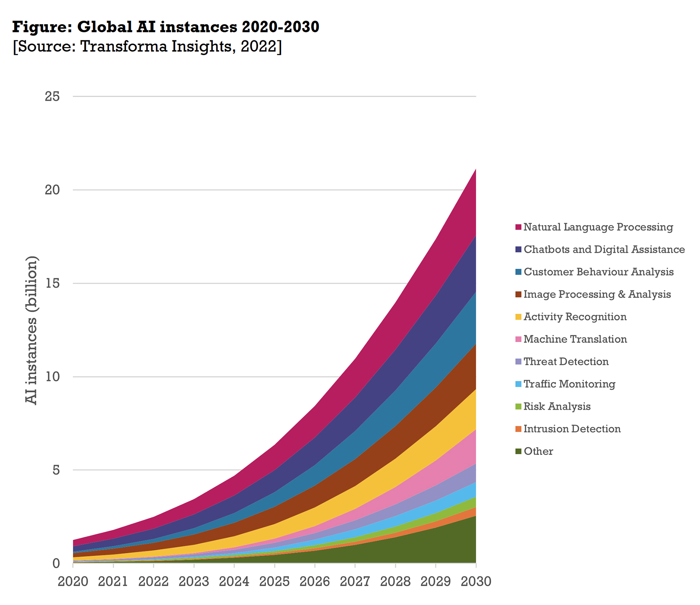Click the x-axis year 2028
The height and width of the screenshot is (605, 700).
point(395,582)
